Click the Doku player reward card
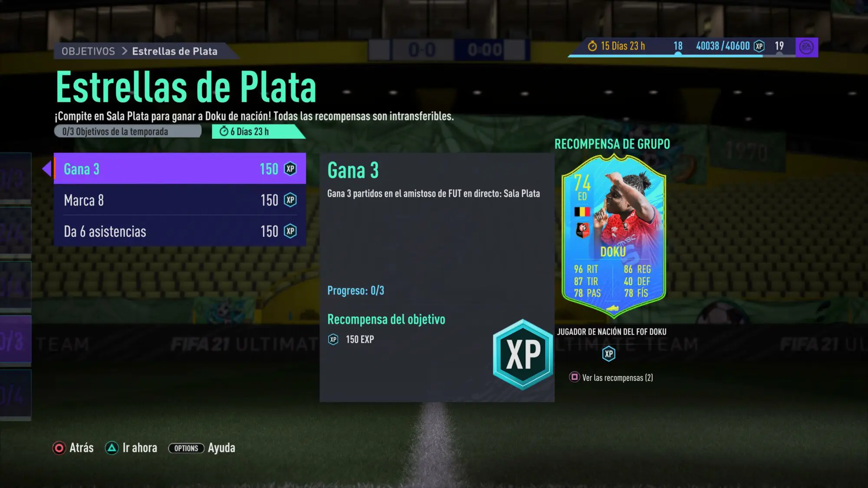The width and height of the screenshot is (868, 488). click(613, 236)
